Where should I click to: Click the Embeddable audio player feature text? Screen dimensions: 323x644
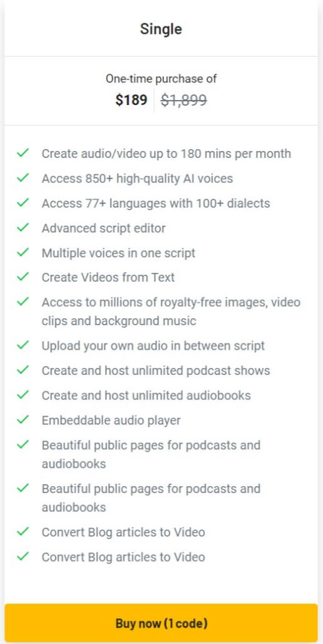[x=111, y=420]
